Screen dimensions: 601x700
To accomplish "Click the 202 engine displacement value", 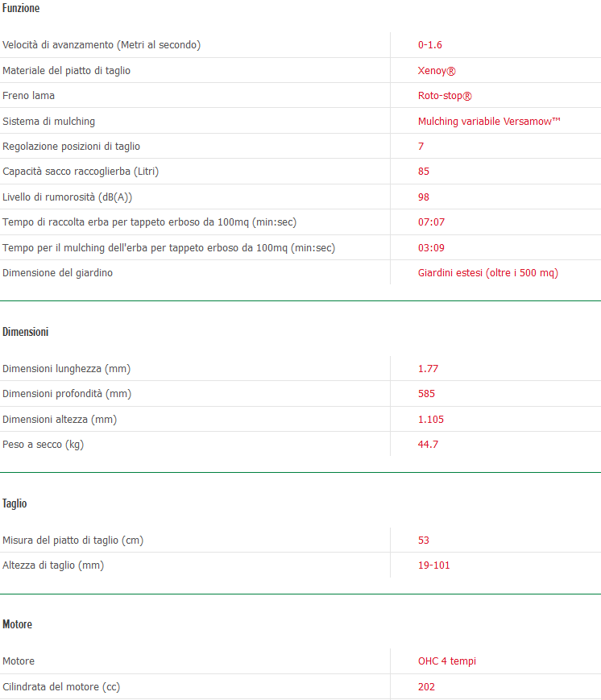I will pos(426,687).
